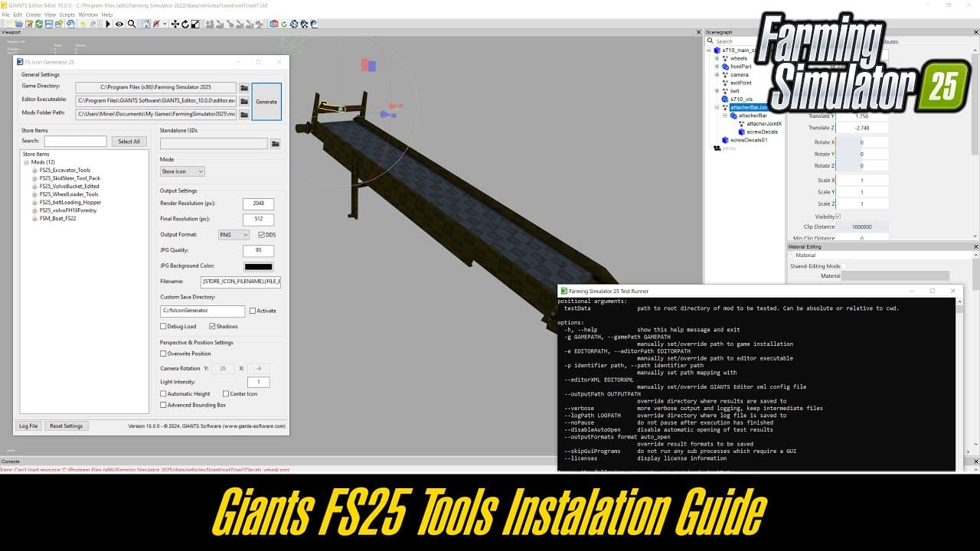Select the screwDecals01 cube icon
This screenshot has height=551, width=980.
724,140
